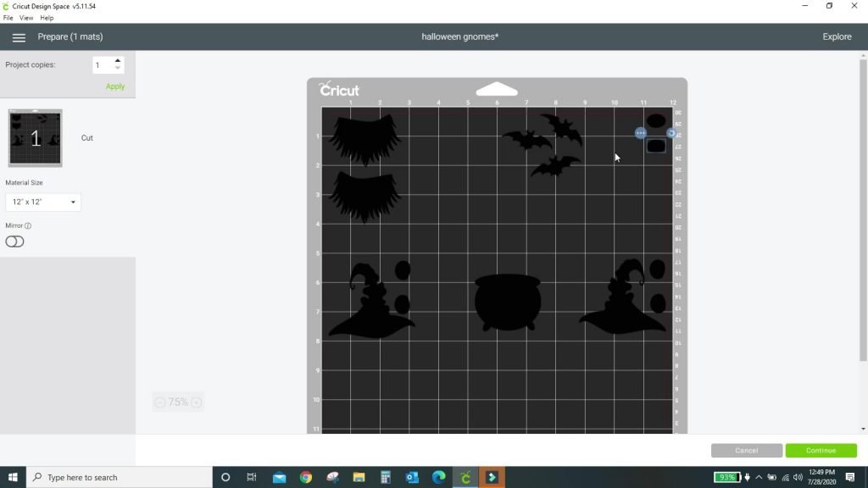Open the Help menu
Viewport: 868px width, 488px height.
(47, 18)
